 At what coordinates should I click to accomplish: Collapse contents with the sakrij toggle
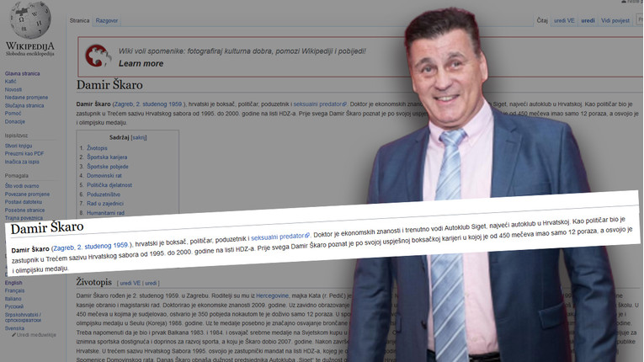click(x=139, y=138)
